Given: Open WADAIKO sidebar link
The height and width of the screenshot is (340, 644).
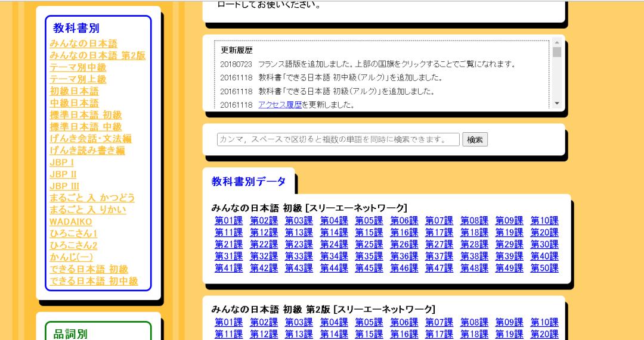Looking at the screenshot, I should (x=70, y=222).
